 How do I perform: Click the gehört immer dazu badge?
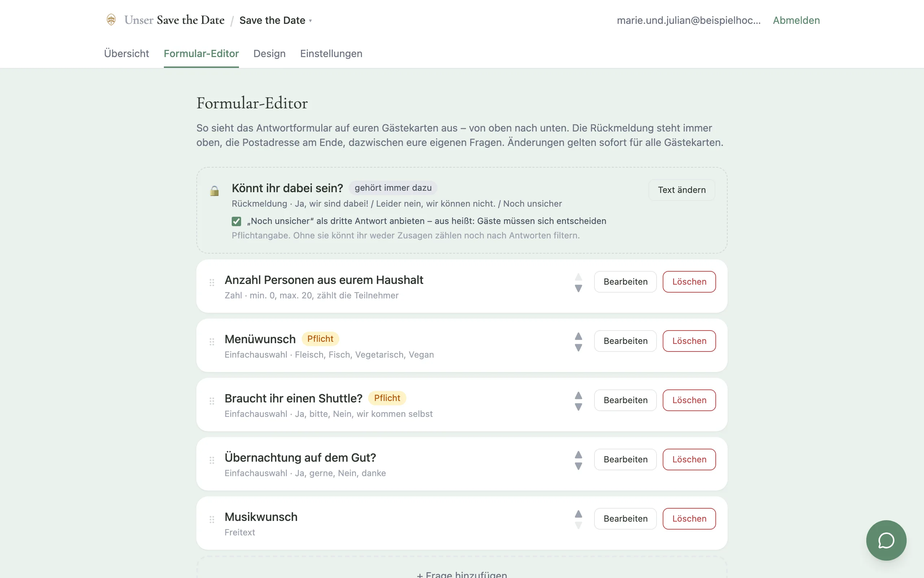[x=393, y=188]
